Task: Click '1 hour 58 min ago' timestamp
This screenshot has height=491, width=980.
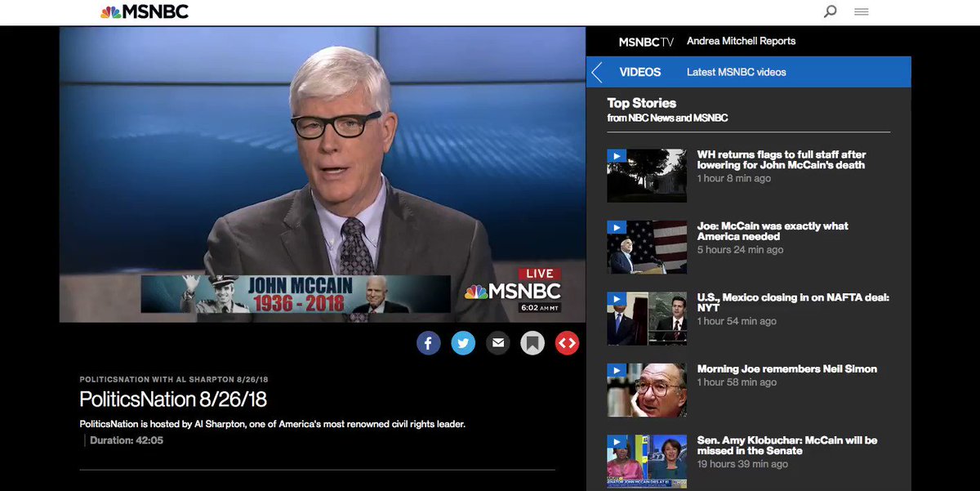Action: pos(737,382)
